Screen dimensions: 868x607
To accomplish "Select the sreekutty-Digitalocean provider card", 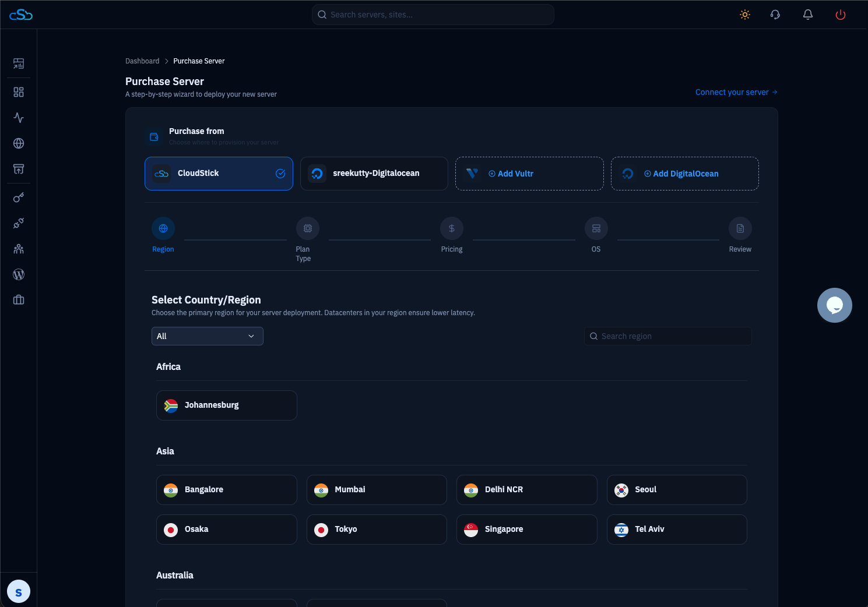I will (374, 174).
